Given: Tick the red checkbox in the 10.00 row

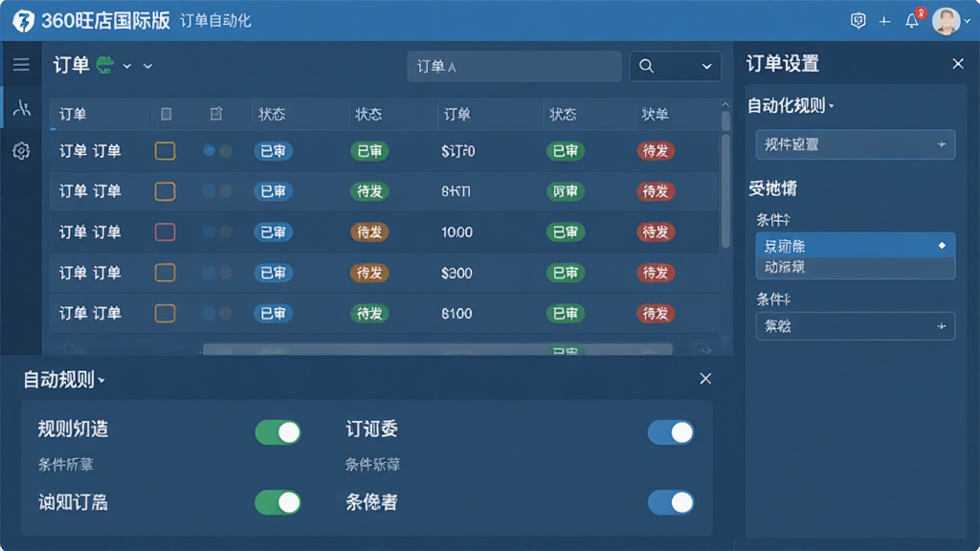Looking at the screenshot, I should [165, 231].
